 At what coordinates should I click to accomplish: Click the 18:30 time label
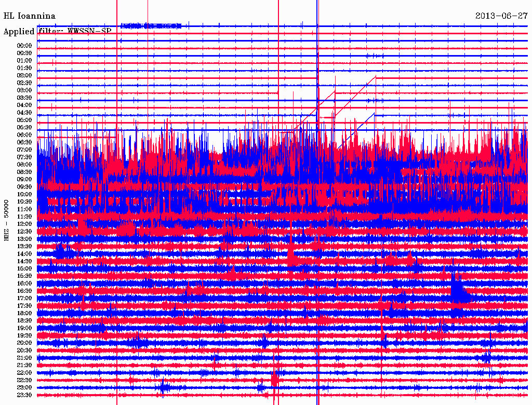tap(24, 321)
